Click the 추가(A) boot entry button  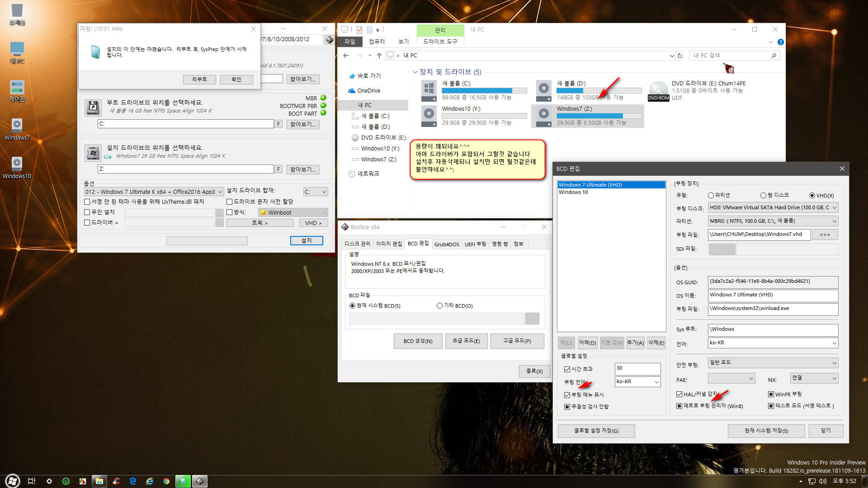(x=635, y=343)
